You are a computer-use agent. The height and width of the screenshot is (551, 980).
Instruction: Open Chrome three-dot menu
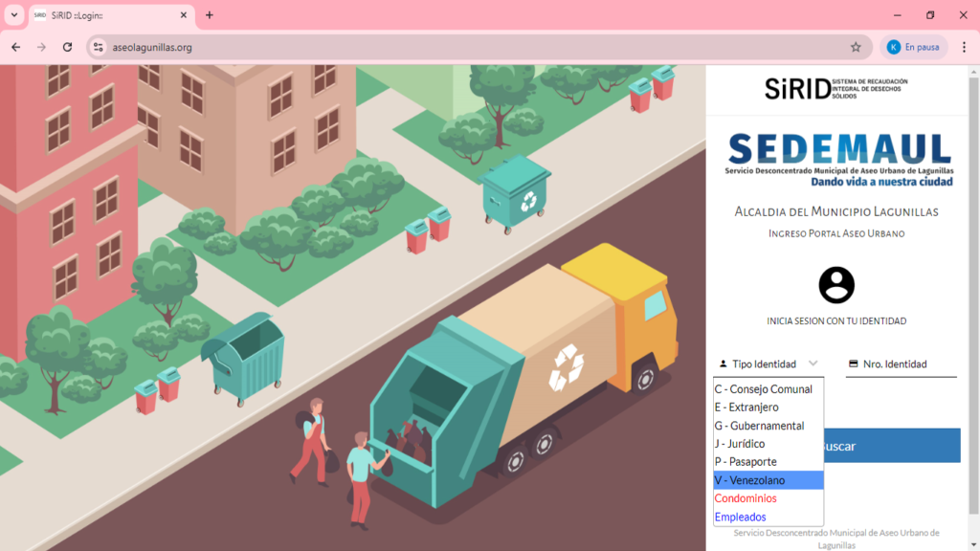(963, 47)
